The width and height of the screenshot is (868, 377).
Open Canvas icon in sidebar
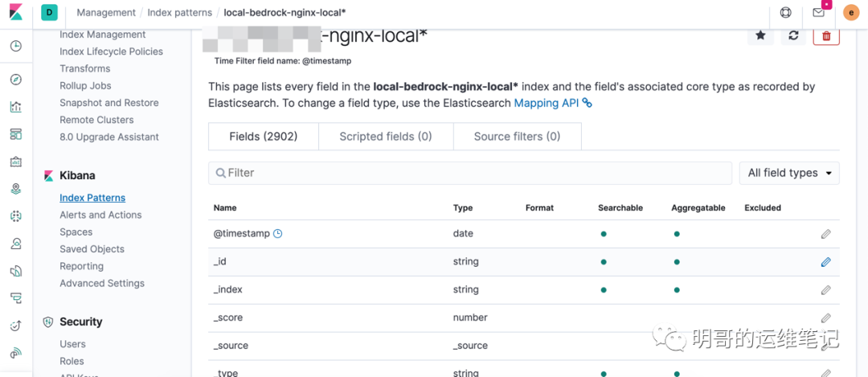tap(16, 162)
